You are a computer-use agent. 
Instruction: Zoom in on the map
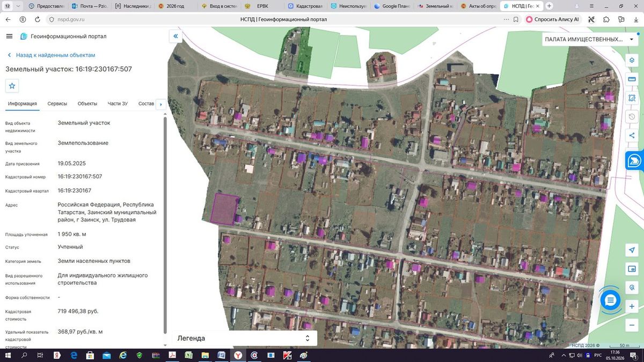point(632,306)
